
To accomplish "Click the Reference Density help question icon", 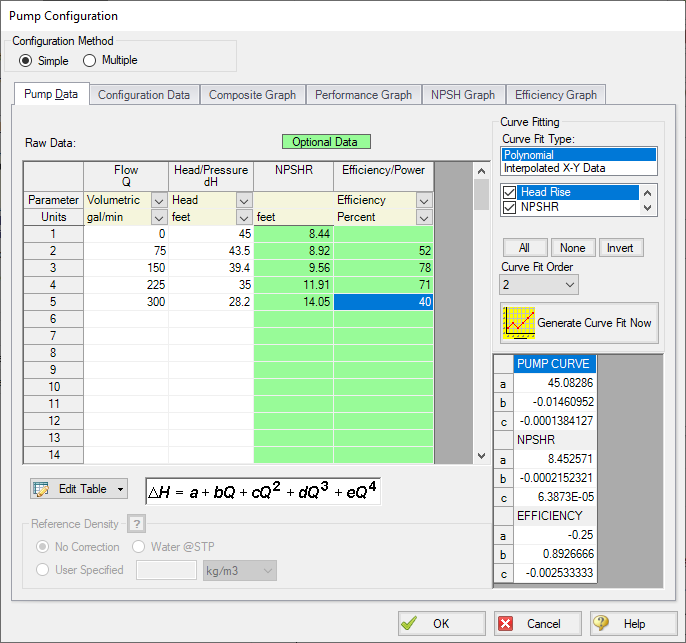I will tap(134, 525).
